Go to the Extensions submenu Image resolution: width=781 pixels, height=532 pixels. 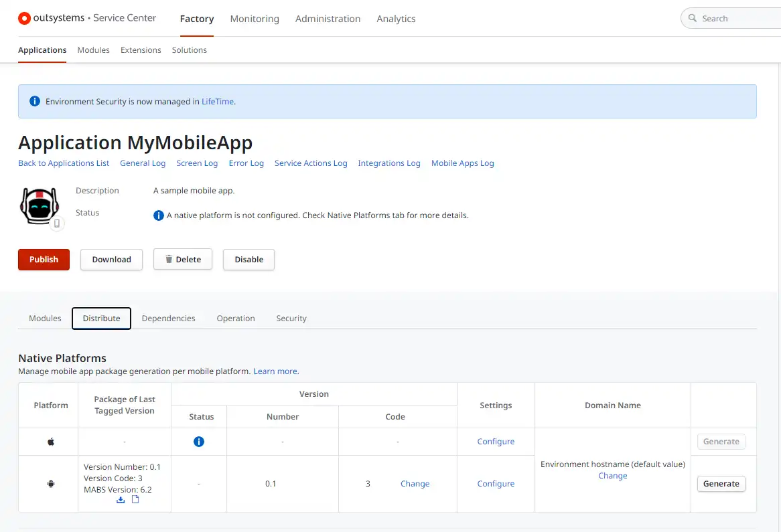click(141, 50)
